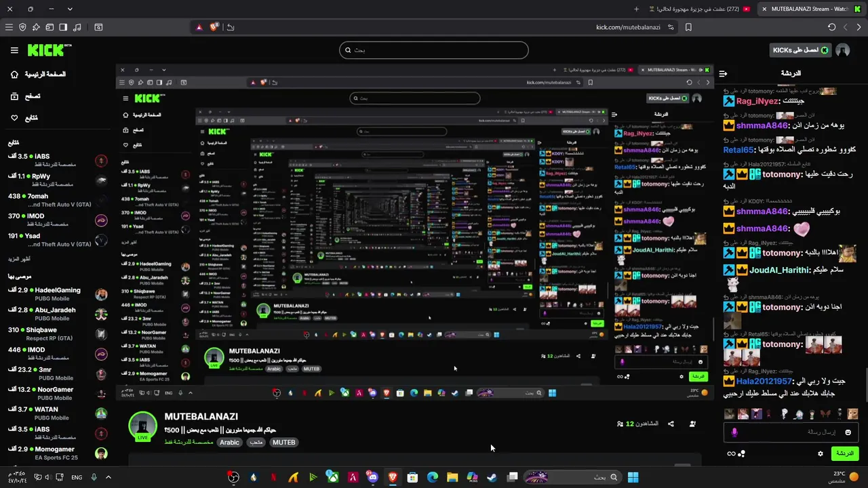Viewport: 868px width, 488px height.
Task: Open Netflix from the taskbar
Action: click(x=273, y=477)
